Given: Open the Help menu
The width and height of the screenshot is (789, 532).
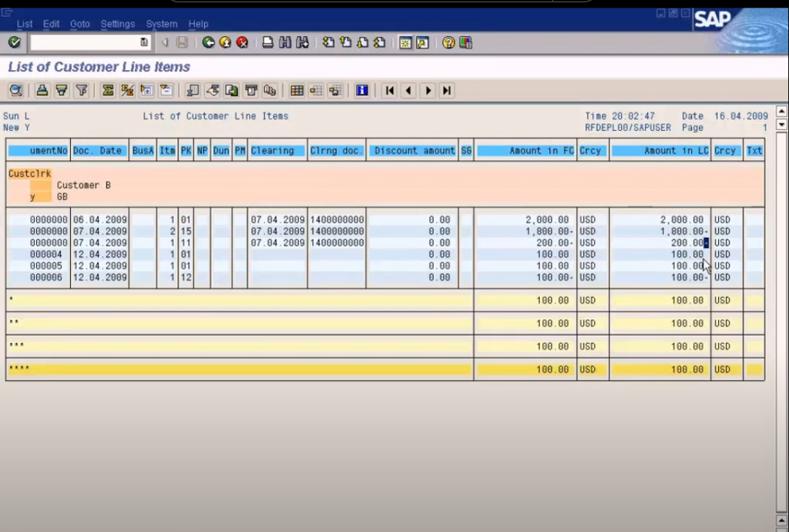Looking at the screenshot, I should coord(198,24).
